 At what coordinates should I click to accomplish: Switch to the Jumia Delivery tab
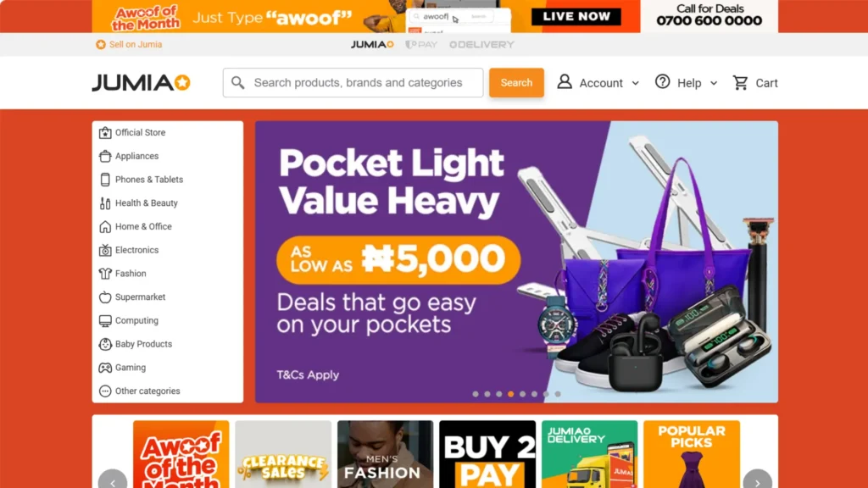pyautogui.click(x=481, y=44)
